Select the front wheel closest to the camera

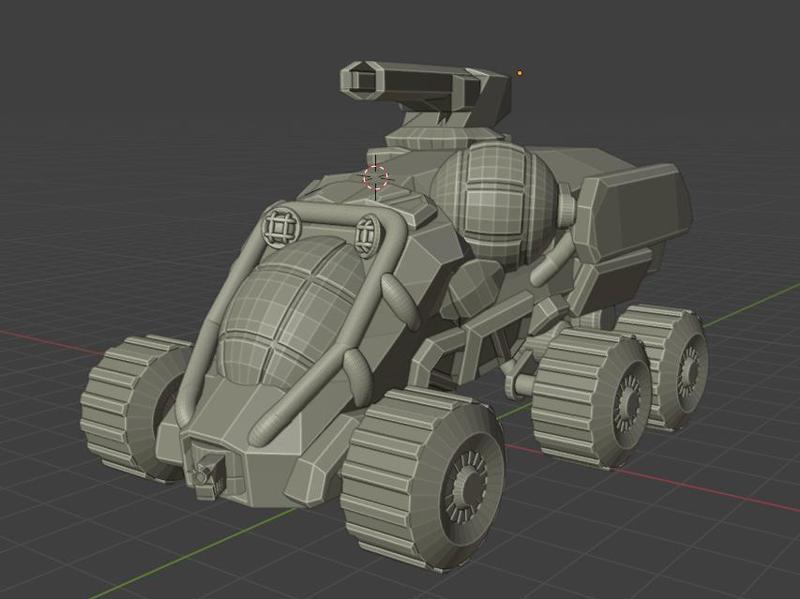coord(423,479)
